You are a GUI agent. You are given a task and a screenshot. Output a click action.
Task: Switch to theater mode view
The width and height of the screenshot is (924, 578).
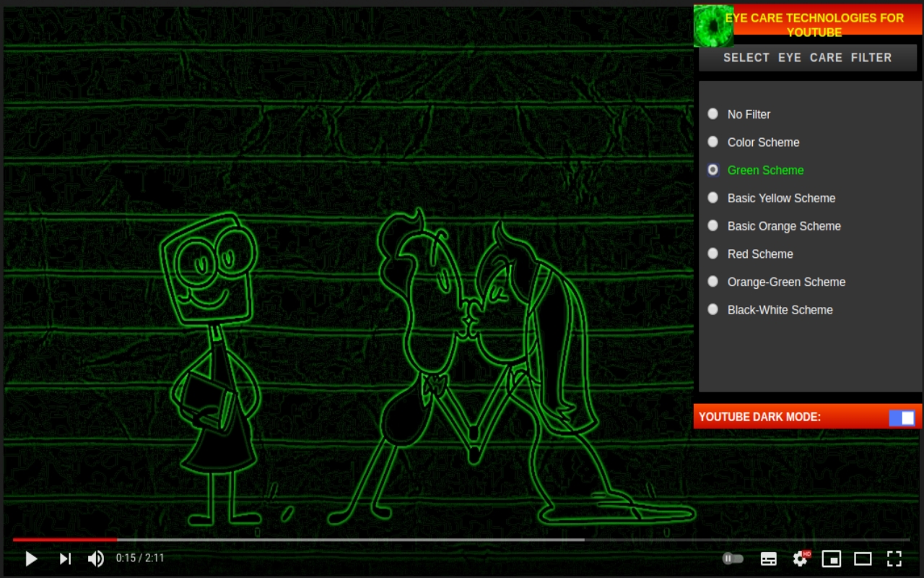coord(863,558)
